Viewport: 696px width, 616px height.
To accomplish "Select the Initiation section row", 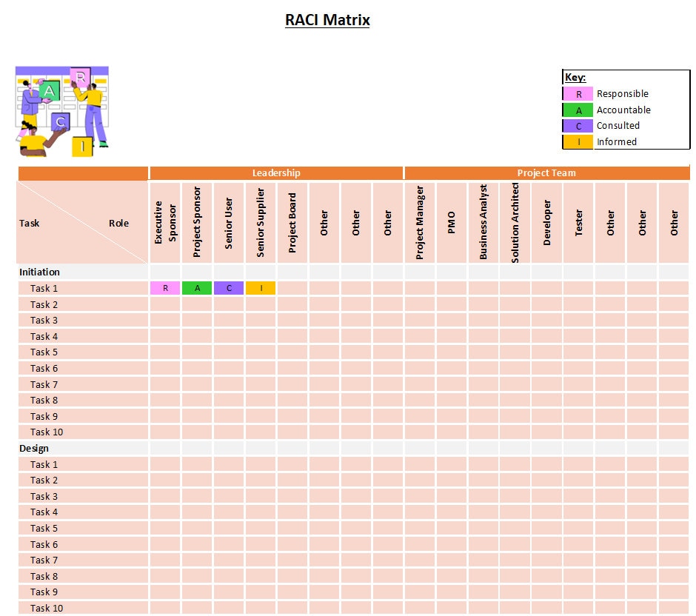I will click(x=81, y=272).
